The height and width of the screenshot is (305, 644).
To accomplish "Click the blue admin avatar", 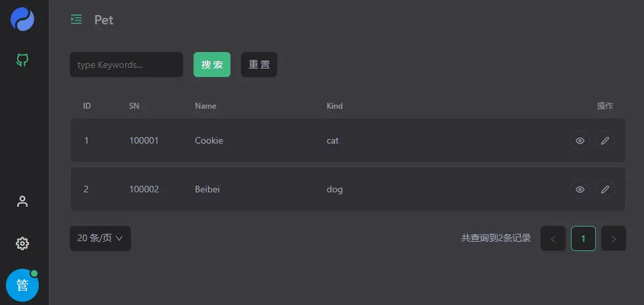I will point(22,285).
